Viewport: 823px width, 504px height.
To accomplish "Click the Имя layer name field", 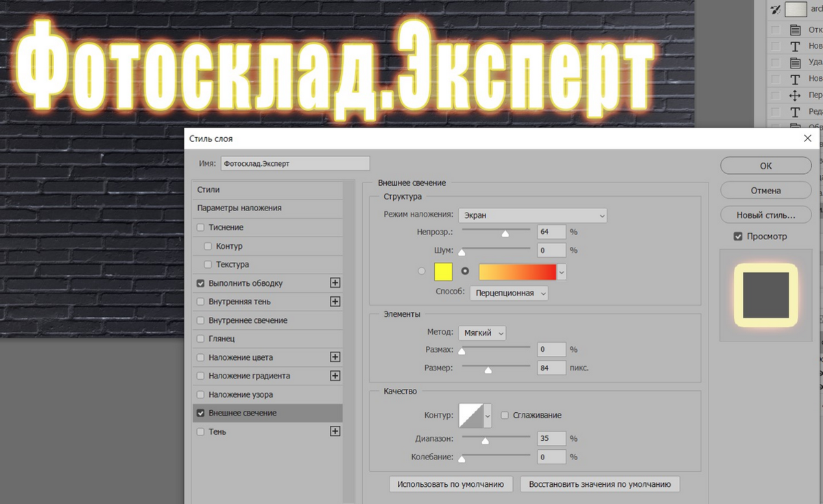I will point(295,164).
